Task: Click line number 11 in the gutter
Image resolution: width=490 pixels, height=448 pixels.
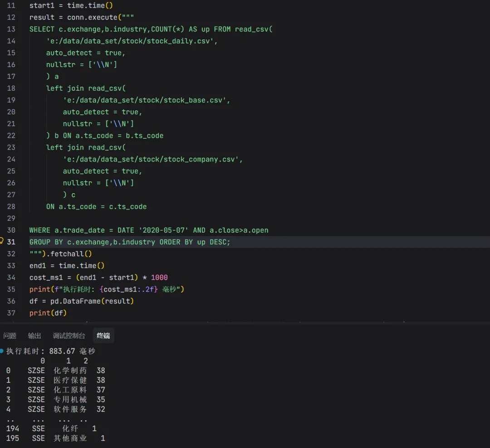Action: click(11, 5)
